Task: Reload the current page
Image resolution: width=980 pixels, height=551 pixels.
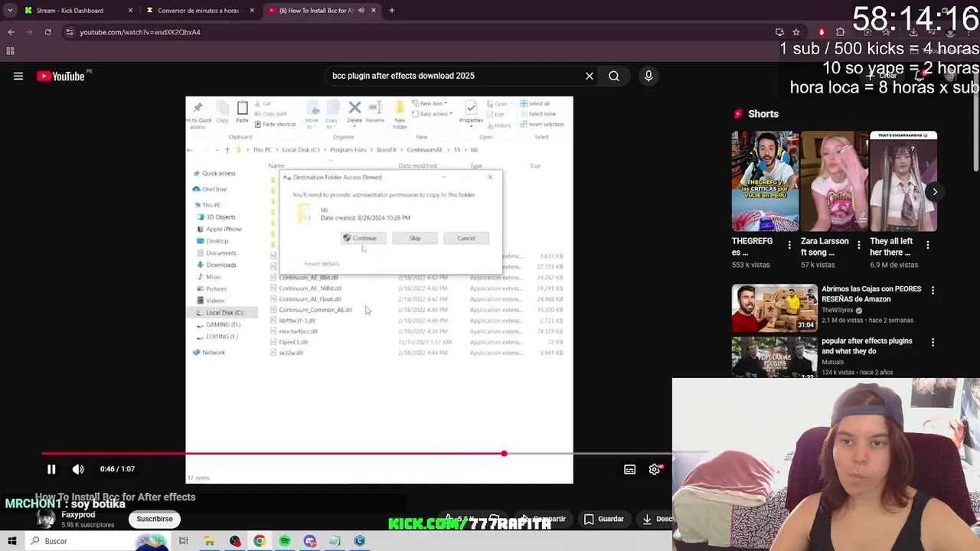Action: tap(47, 32)
